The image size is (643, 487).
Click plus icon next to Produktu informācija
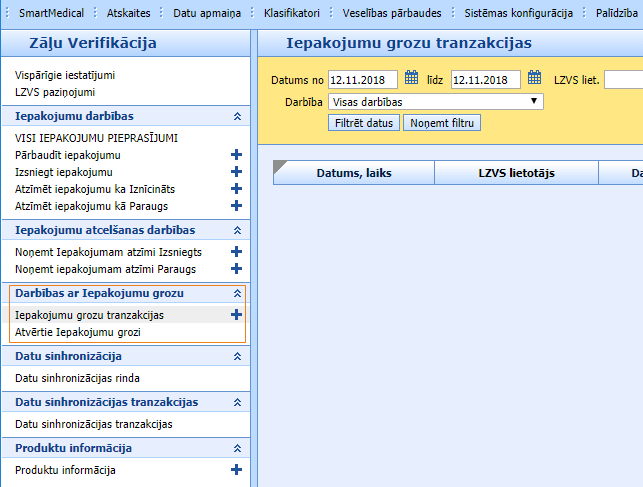236,469
